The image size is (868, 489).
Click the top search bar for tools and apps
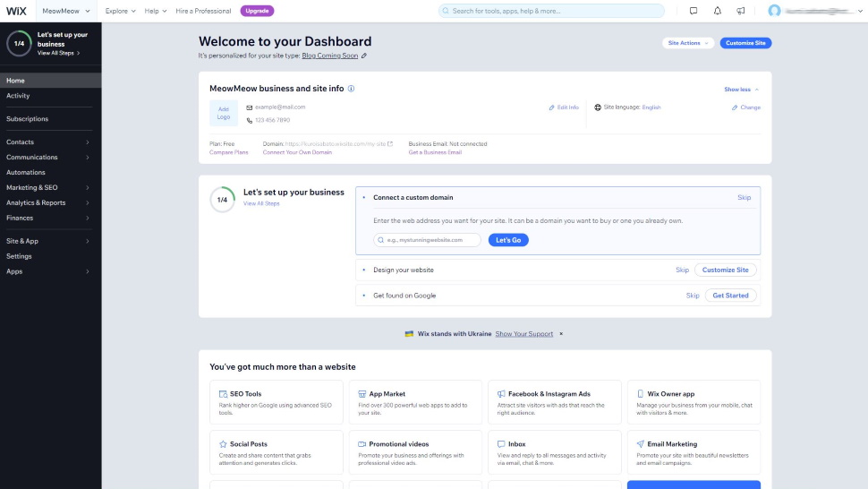pos(551,11)
